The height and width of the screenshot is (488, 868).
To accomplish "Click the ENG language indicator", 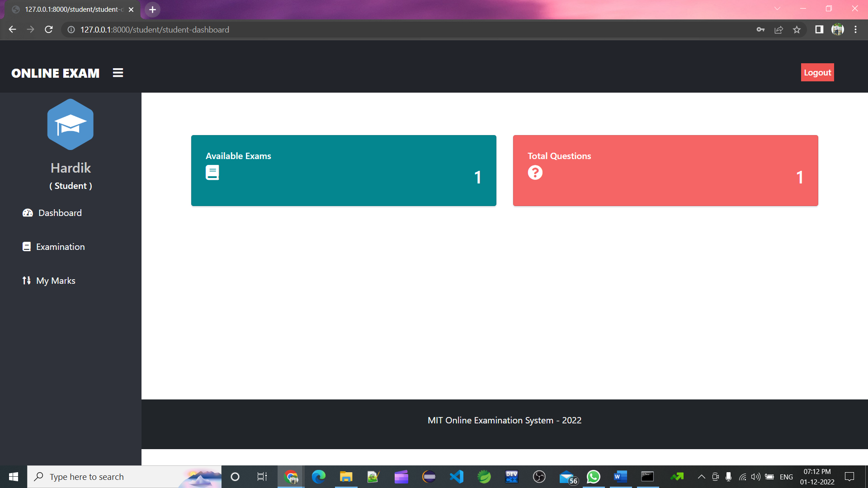I will click(x=786, y=477).
